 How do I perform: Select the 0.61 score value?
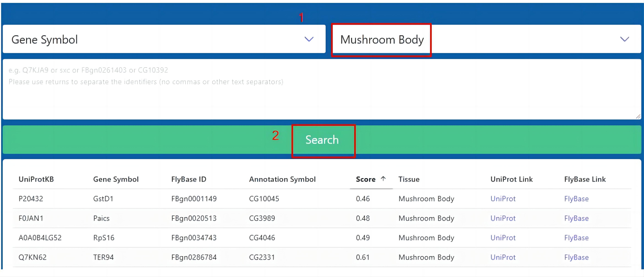(x=363, y=257)
